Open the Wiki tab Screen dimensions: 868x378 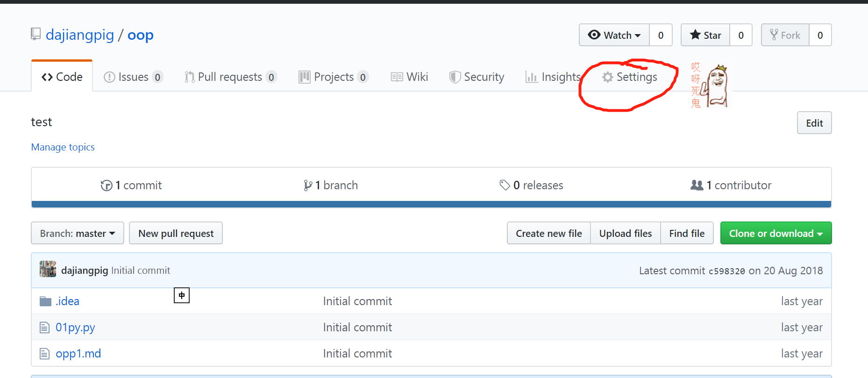[409, 77]
